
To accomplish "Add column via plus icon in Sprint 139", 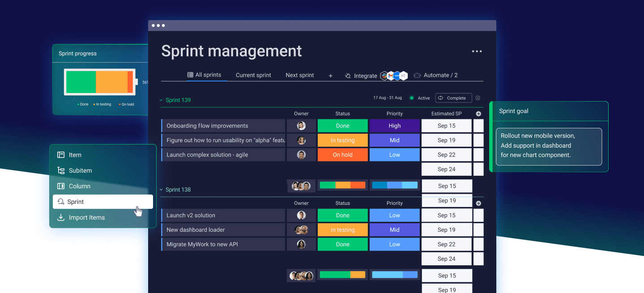I will (478, 114).
